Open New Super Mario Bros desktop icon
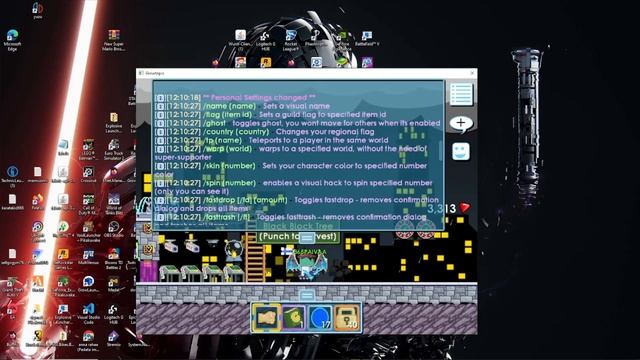This screenshot has height=360, width=640. 114,40
